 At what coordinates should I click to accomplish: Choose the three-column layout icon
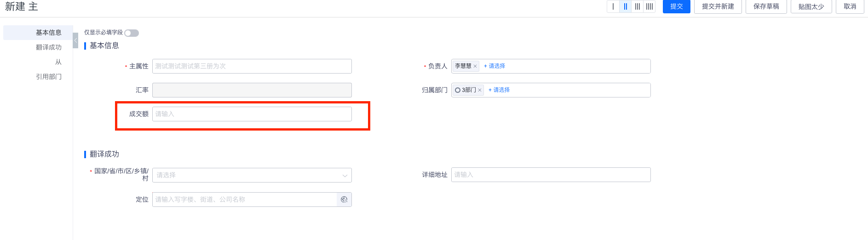coord(637,6)
